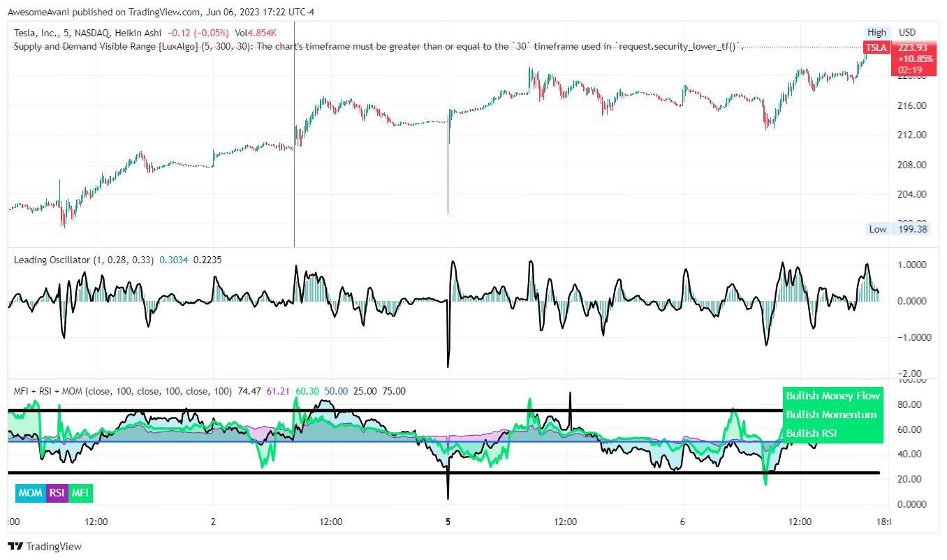The image size is (947, 560).
Task: Click the 74.47 indicator value
Action: coord(249,392)
